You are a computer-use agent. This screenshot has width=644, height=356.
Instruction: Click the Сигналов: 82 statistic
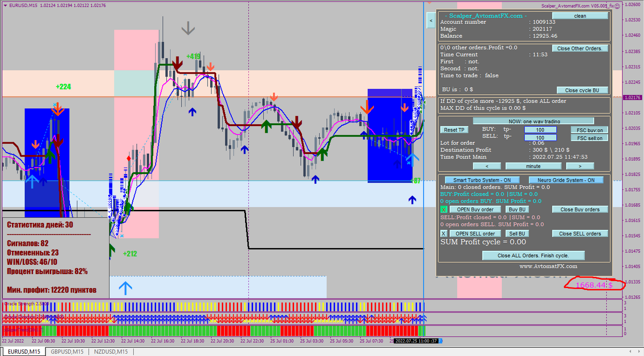point(27,243)
